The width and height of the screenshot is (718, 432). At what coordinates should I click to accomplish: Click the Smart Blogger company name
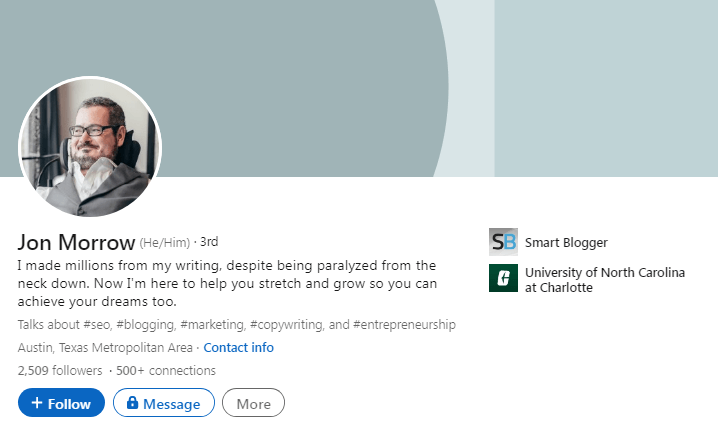[x=565, y=242]
